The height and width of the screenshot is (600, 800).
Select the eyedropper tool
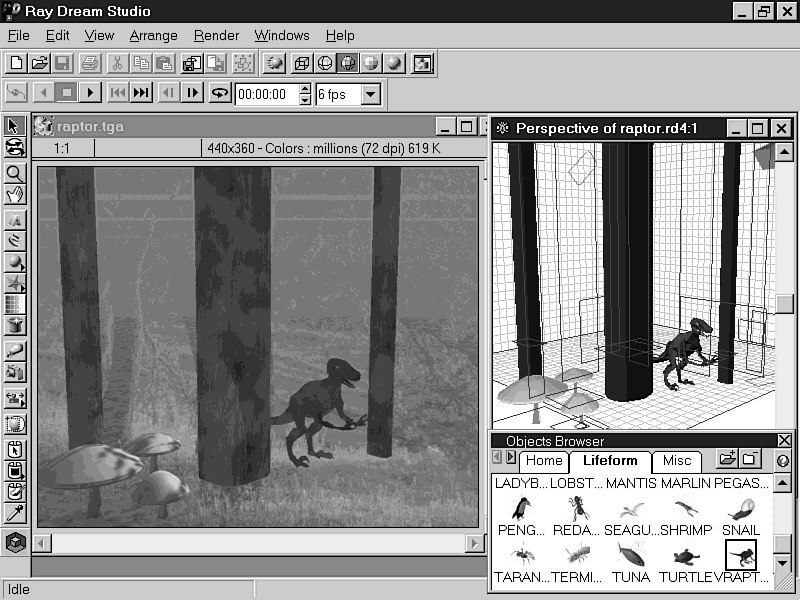(x=14, y=514)
